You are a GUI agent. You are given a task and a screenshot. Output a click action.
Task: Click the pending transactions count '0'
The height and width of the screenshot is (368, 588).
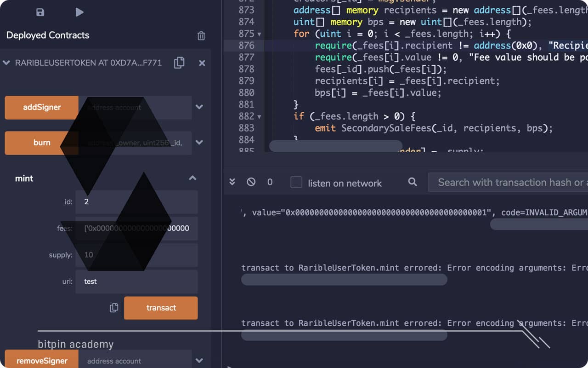pyautogui.click(x=270, y=182)
